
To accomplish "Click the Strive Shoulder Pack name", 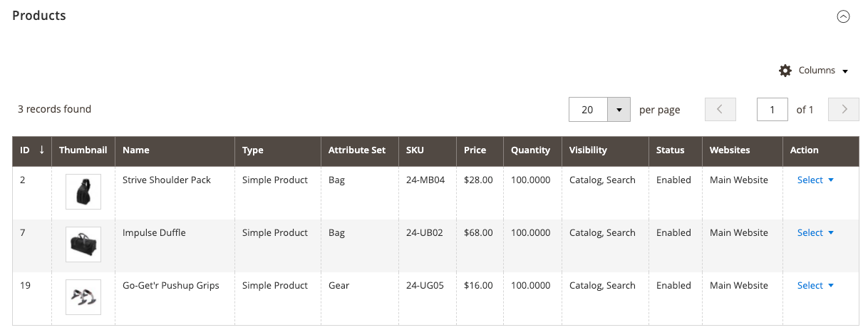I will (167, 180).
